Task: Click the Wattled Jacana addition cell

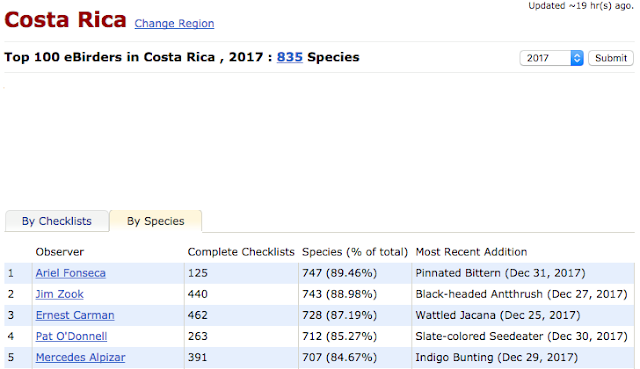Action: click(x=523, y=315)
